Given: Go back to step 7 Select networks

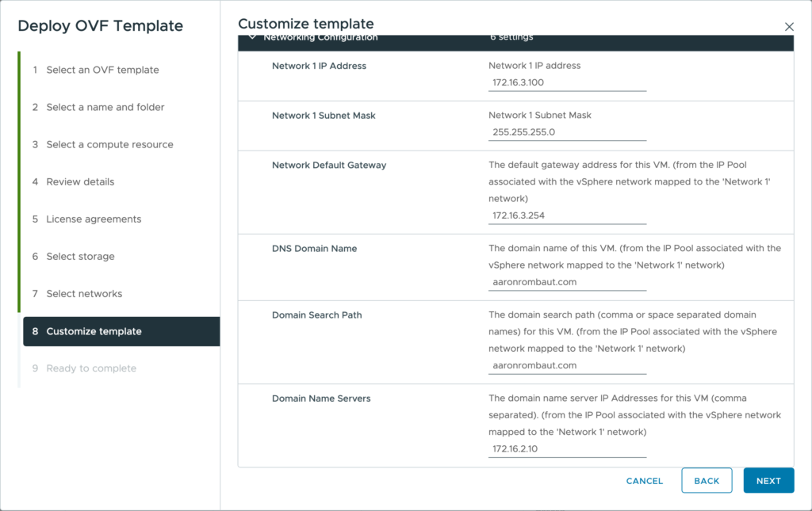Looking at the screenshot, I should 84,293.
